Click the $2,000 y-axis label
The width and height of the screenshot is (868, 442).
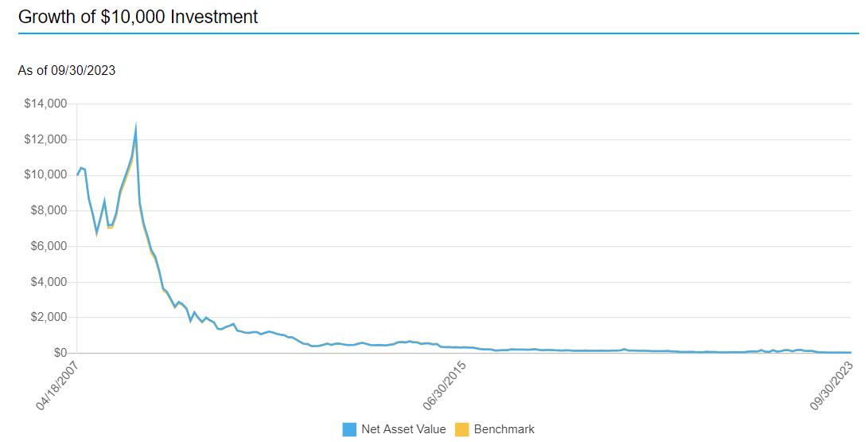pos(49,317)
